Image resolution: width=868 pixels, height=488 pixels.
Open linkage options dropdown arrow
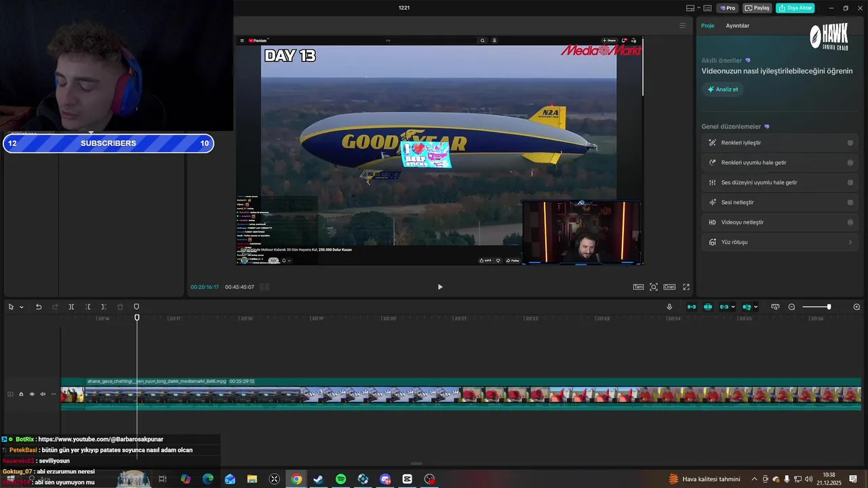pos(733,307)
